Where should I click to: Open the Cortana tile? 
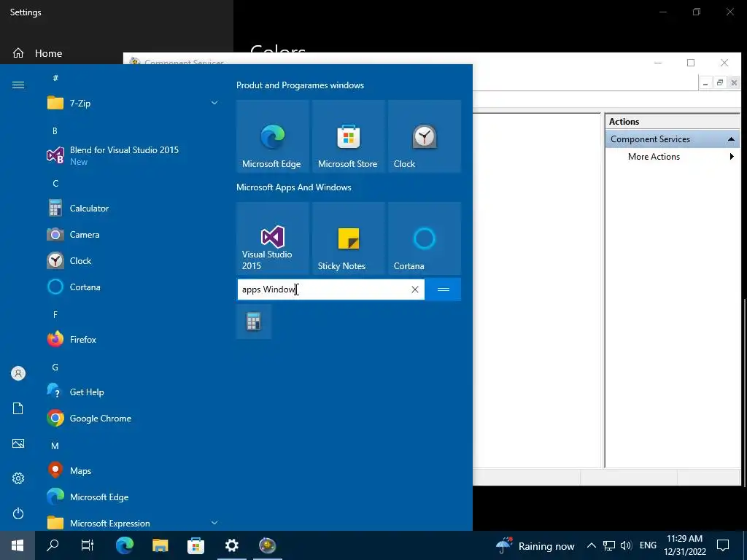pos(425,238)
